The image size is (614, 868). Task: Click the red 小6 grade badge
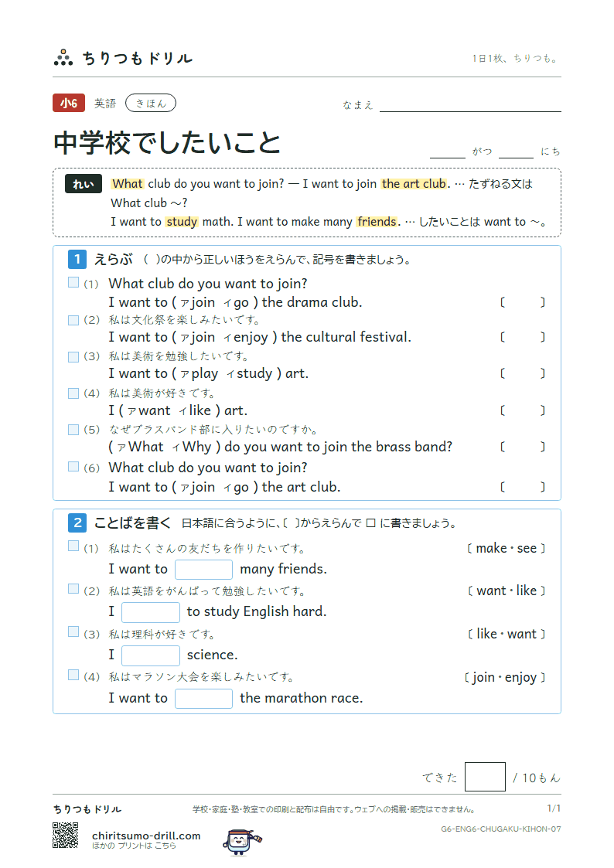coord(69,103)
